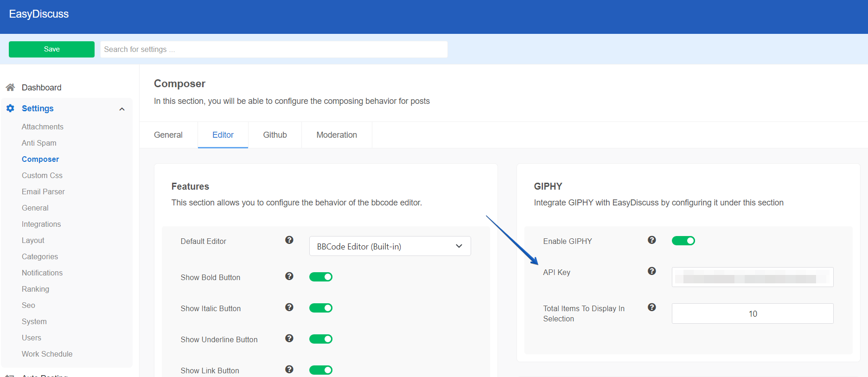Open the Moderation tab

click(x=337, y=135)
